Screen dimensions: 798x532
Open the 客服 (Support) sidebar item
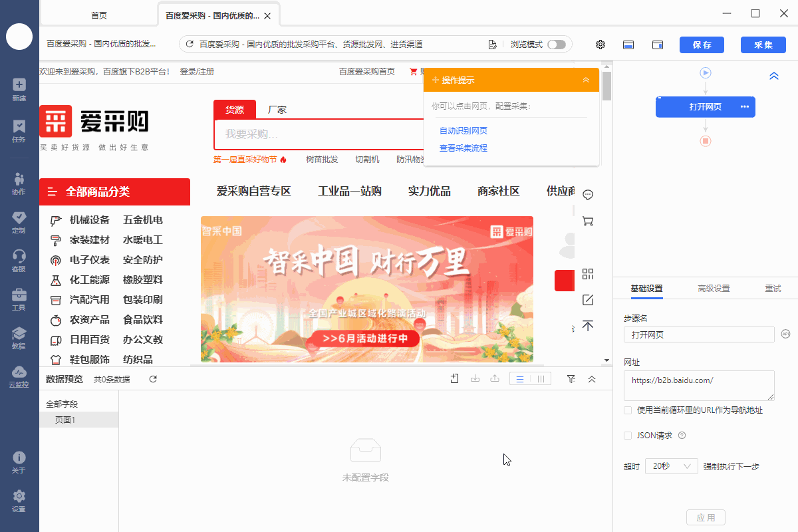coord(19,260)
